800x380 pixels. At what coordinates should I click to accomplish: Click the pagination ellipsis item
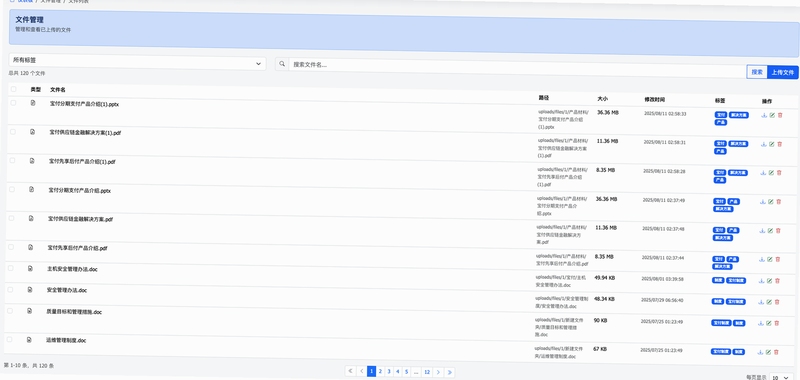(416, 372)
